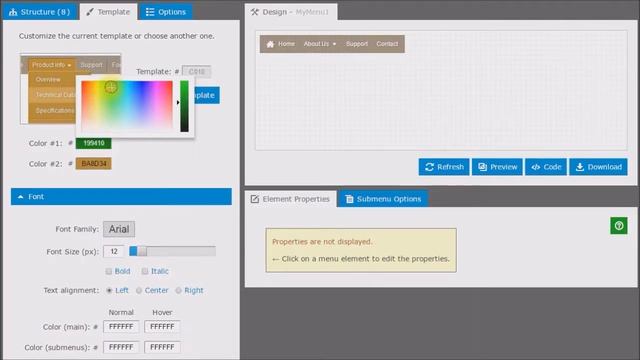Screen dimensions: 640x360
Task: Click the brush icon on the Template tab
Action: pyautogui.click(x=90, y=12)
